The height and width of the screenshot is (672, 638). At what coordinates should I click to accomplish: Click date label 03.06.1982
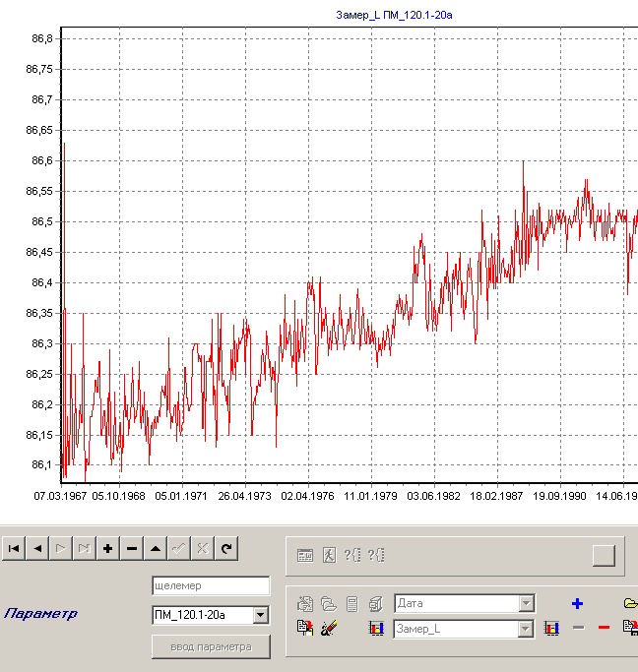click(433, 496)
